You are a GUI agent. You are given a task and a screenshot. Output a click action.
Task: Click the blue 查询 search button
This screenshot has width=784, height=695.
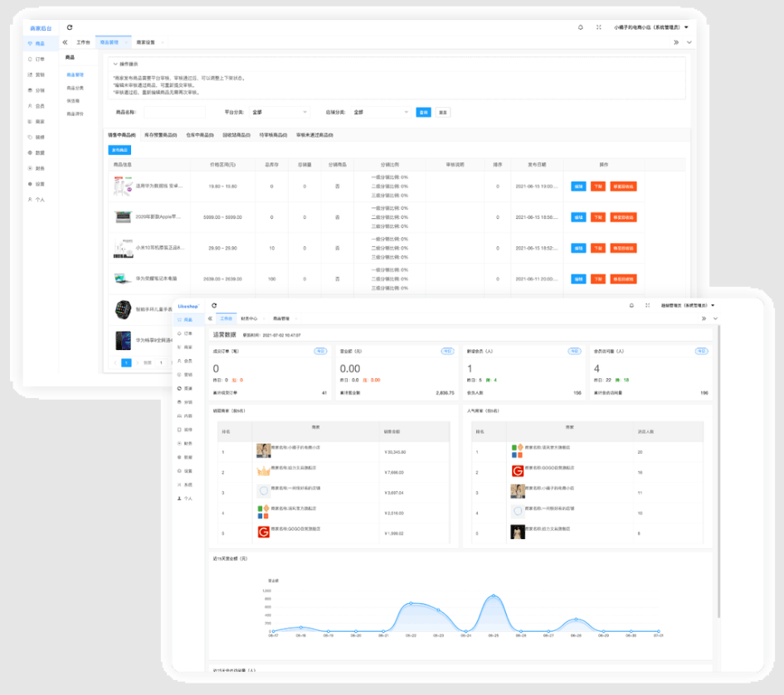pos(423,112)
